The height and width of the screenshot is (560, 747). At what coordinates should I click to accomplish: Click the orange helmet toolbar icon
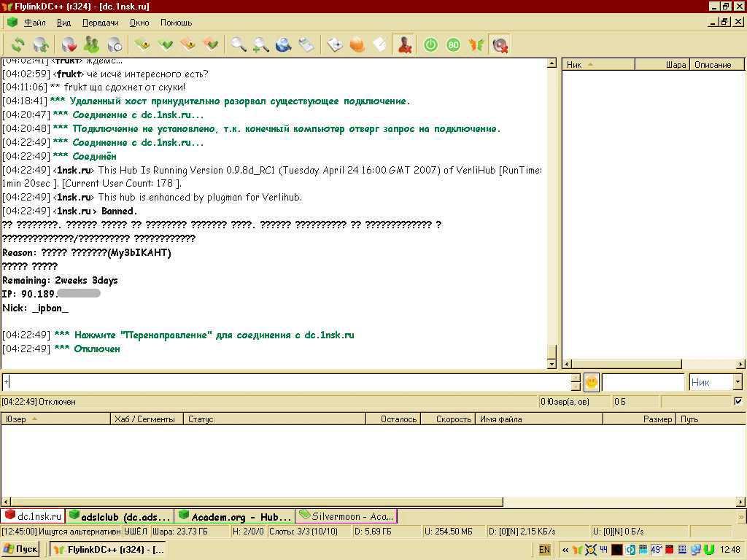(357, 45)
